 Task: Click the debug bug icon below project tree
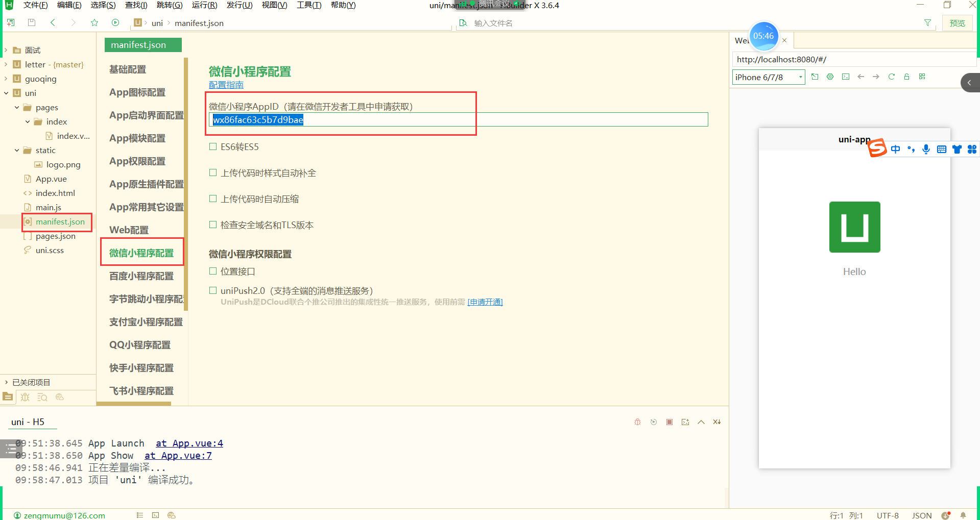(25, 397)
